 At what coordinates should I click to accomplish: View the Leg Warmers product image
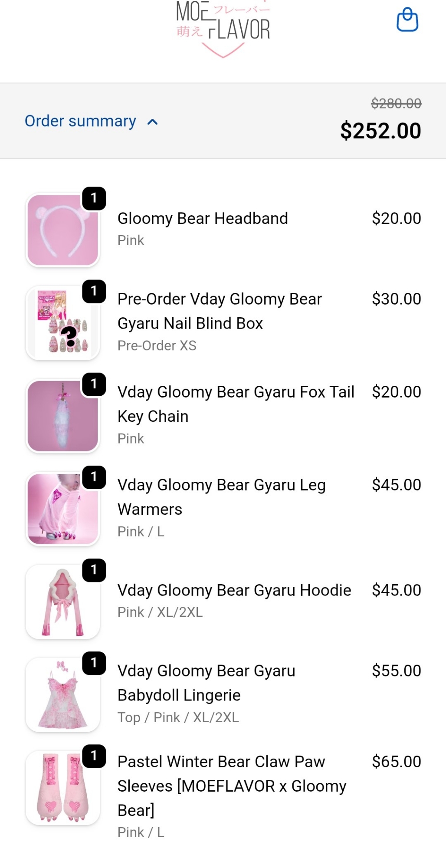point(63,509)
